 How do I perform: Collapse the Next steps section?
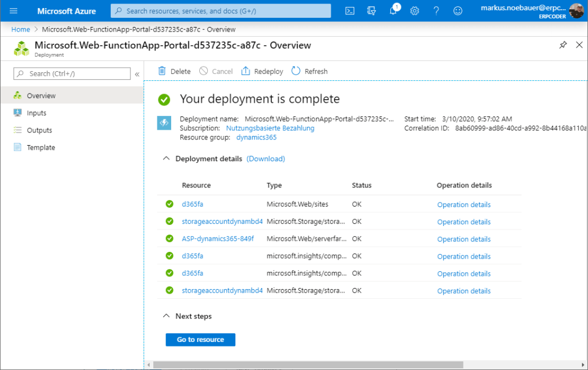click(167, 316)
